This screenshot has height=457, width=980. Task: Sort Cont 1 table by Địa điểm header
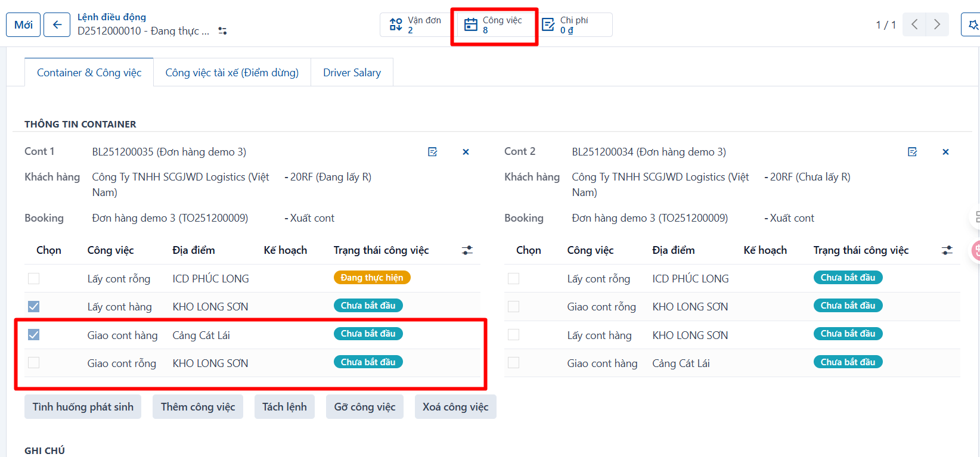click(194, 250)
